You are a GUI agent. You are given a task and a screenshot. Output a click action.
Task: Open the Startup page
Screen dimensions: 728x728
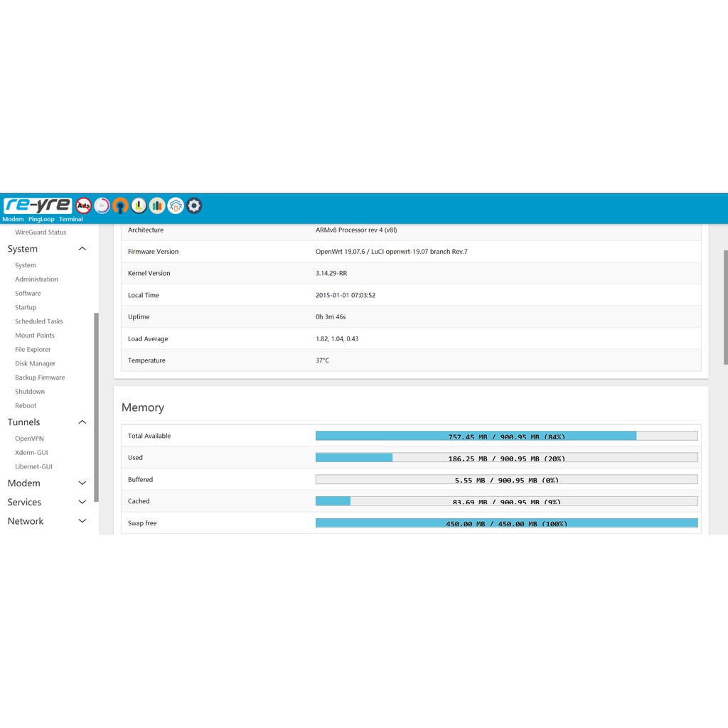pyautogui.click(x=26, y=307)
